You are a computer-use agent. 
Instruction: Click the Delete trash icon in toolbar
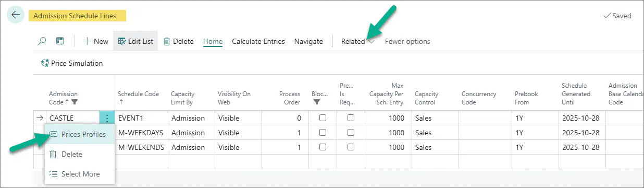pyautogui.click(x=167, y=41)
